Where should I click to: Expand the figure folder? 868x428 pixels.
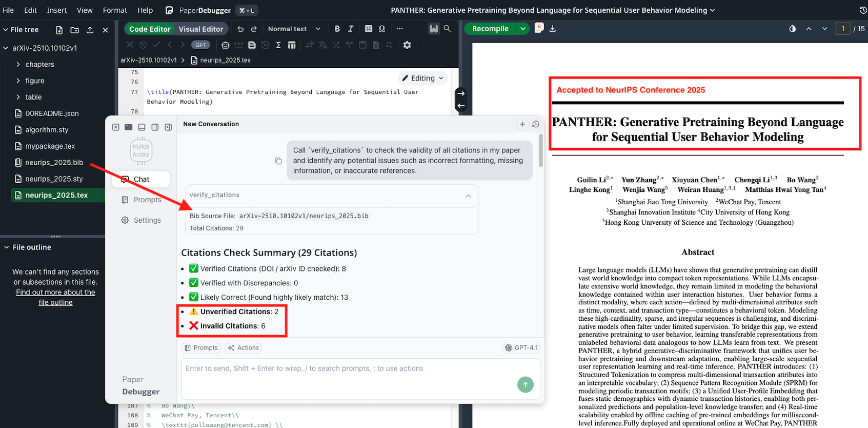(x=18, y=81)
